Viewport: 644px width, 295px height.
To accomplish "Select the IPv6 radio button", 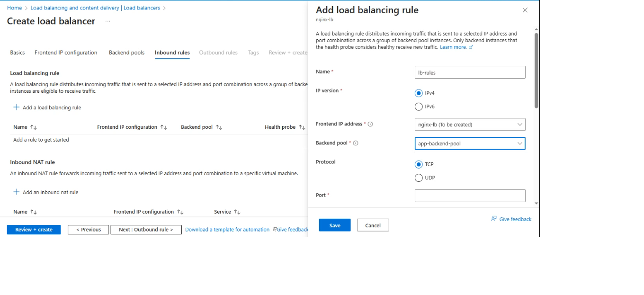I will pyautogui.click(x=419, y=107).
